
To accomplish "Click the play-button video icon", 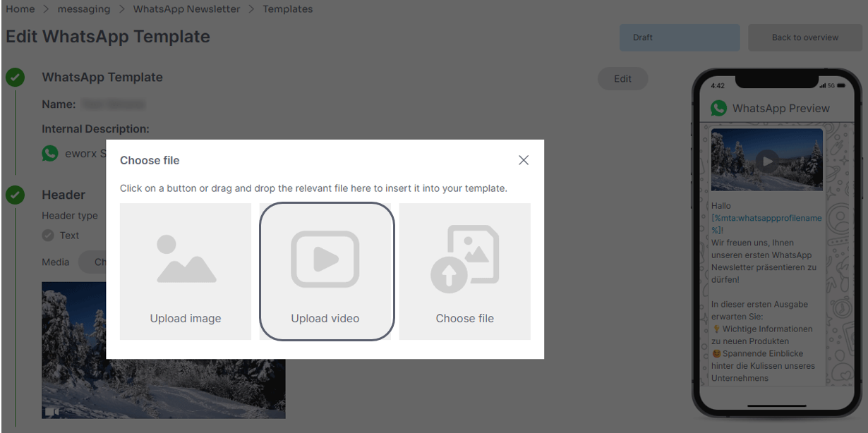I will coord(325,259).
